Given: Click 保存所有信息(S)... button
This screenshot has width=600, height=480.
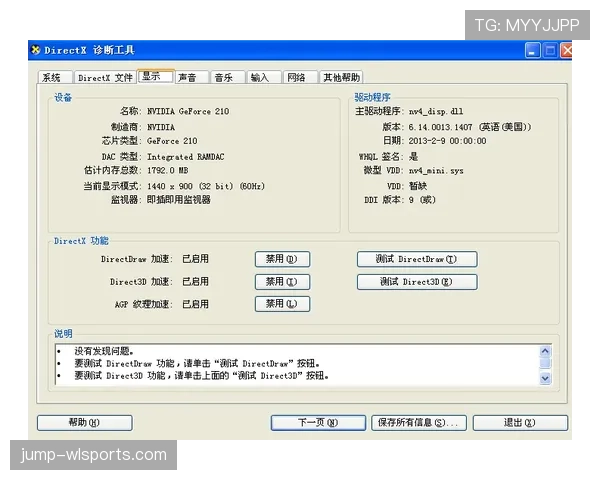Looking at the screenshot, I should pyautogui.click(x=419, y=423).
